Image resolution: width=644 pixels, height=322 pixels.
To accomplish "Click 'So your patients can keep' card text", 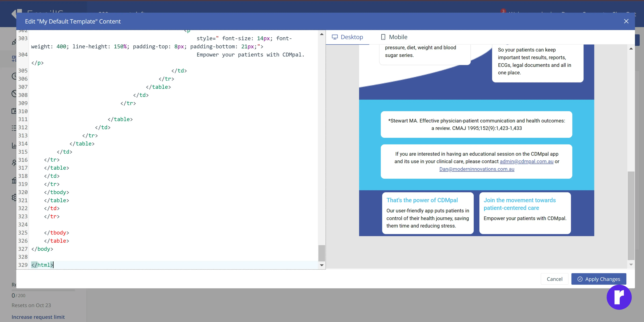I will click(x=534, y=61).
